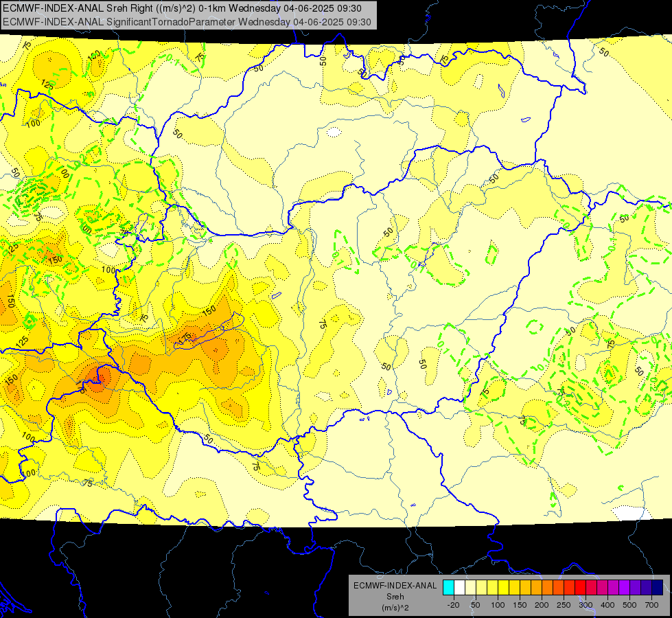The image size is (672, 618).
Task: Click the Sreh Right 0-1km title line
Action: [182, 8]
